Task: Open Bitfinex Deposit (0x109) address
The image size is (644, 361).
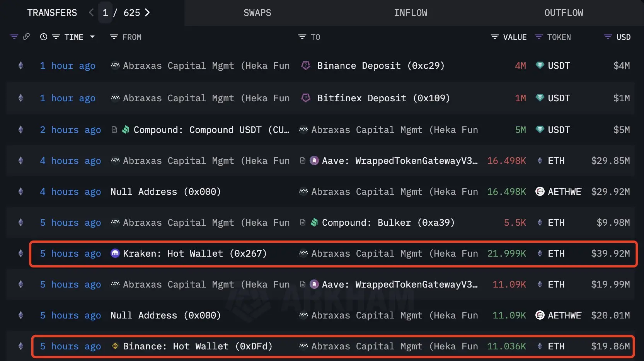Action: pyautogui.click(x=383, y=98)
